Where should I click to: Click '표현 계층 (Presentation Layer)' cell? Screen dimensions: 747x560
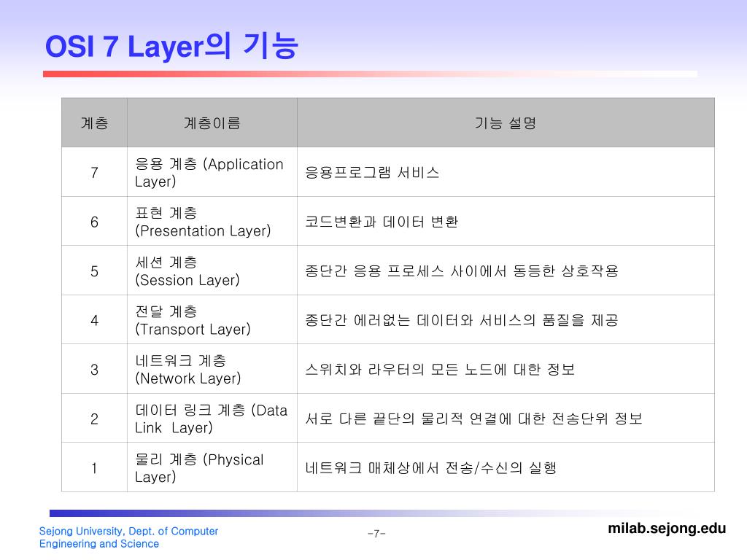212,222
